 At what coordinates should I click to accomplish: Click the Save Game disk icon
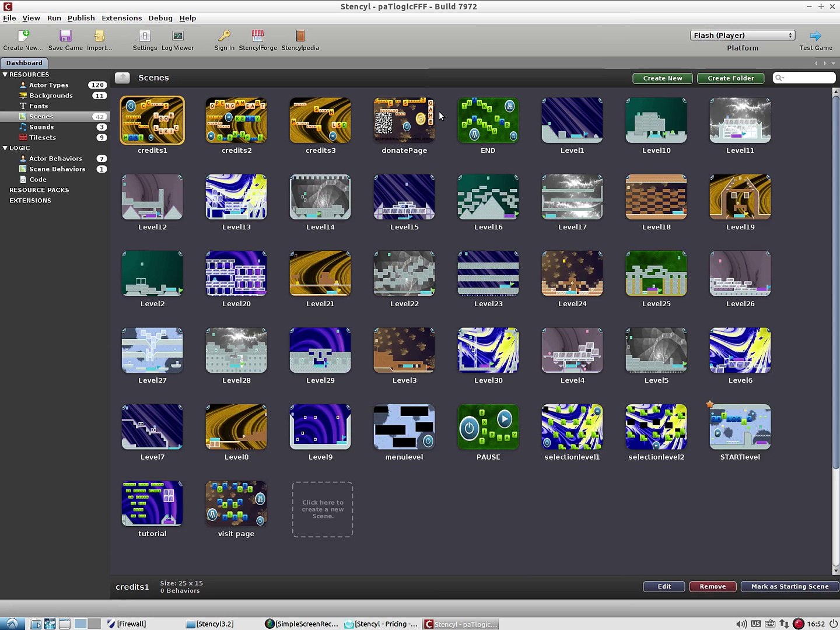[x=65, y=36]
